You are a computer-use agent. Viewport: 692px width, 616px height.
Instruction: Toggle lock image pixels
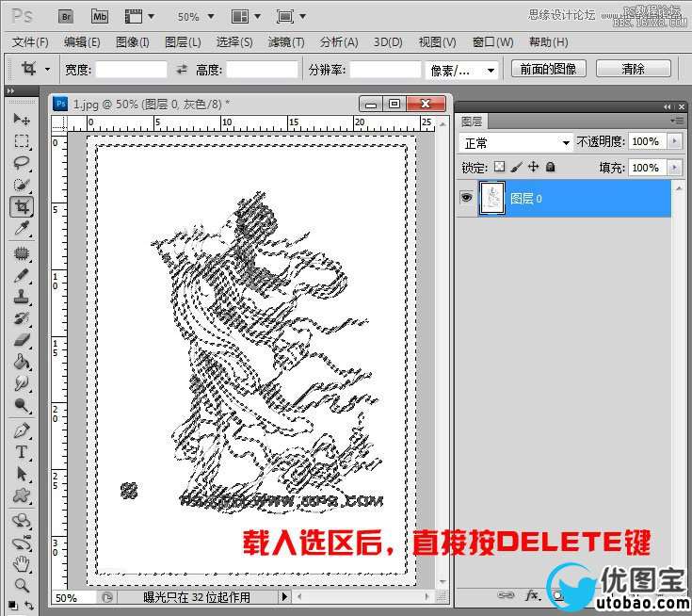516,167
